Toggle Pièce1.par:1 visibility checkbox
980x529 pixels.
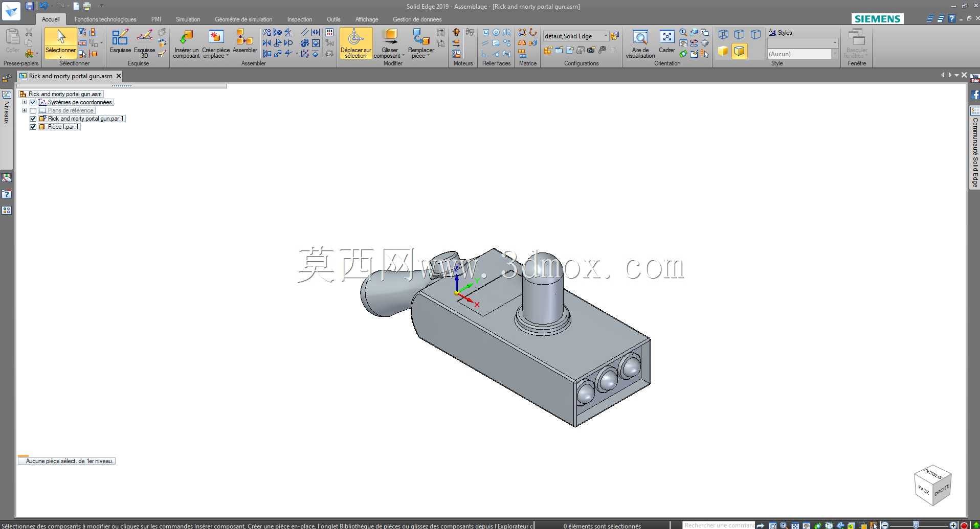(33, 127)
